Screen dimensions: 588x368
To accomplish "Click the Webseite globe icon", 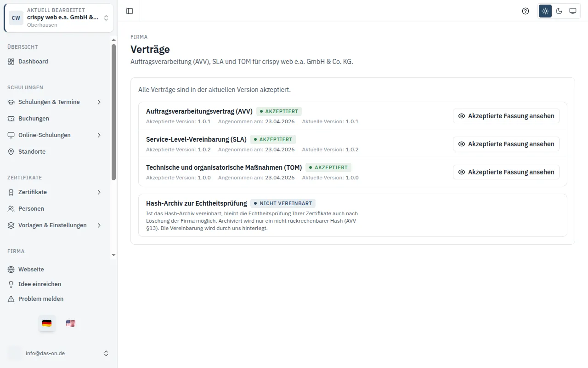I will point(11,270).
